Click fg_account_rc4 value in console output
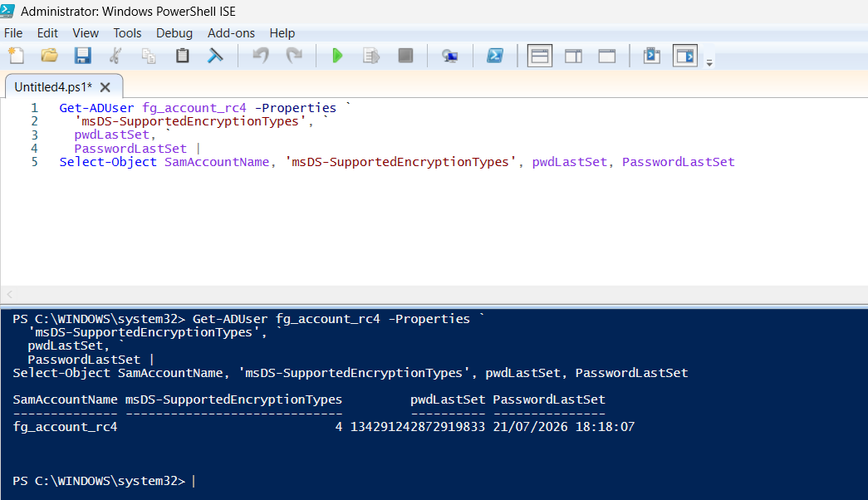 coord(66,427)
